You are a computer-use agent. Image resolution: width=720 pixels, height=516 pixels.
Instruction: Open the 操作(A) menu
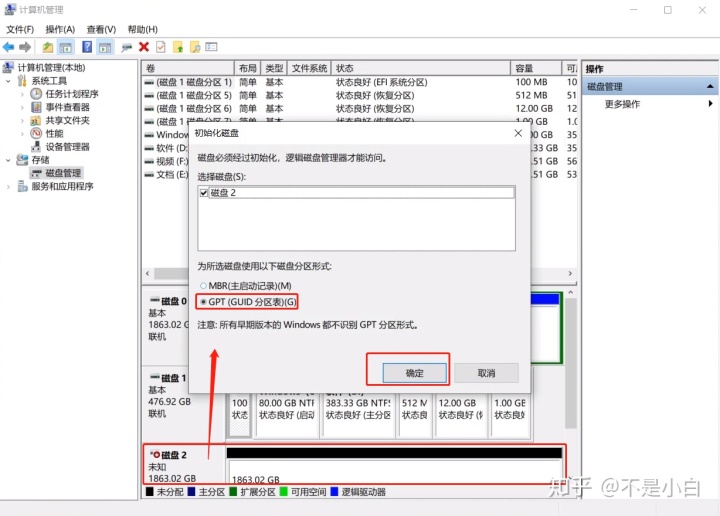[x=60, y=29]
